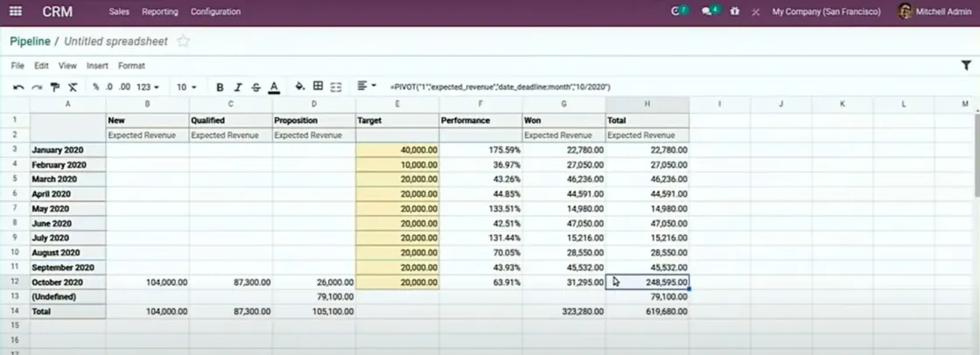The height and width of the screenshot is (355, 980).
Task: Click the debug bug icon
Action: click(x=735, y=11)
